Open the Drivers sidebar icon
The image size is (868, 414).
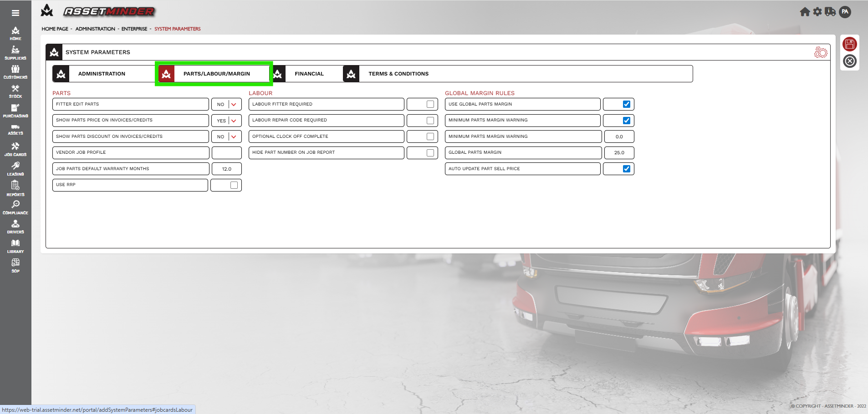(x=15, y=226)
